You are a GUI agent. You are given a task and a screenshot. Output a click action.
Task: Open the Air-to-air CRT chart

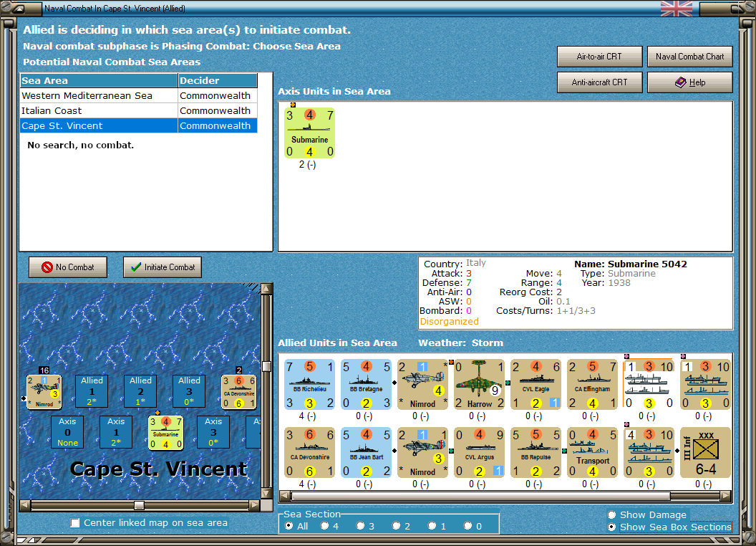(599, 57)
